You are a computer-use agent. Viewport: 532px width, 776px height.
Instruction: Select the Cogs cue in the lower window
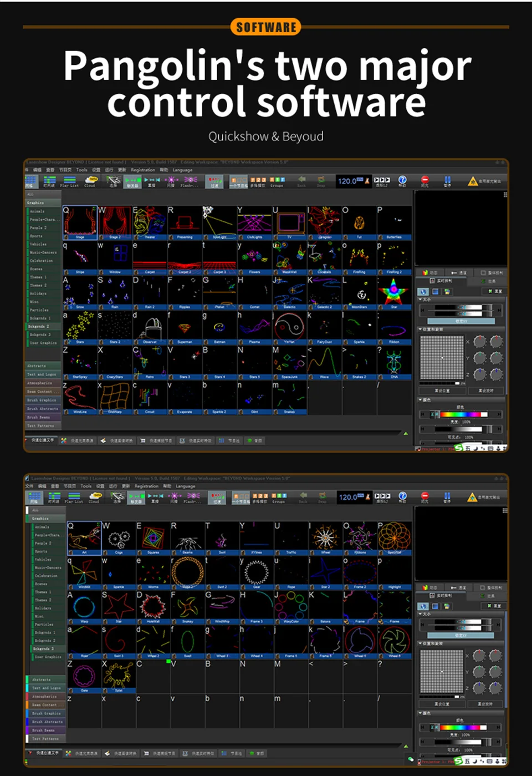119,538
